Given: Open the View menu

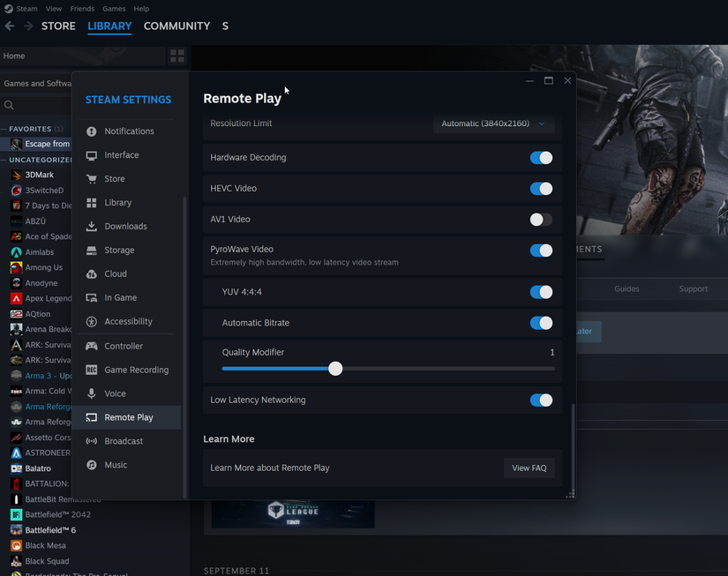Looking at the screenshot, I should 54,9.
